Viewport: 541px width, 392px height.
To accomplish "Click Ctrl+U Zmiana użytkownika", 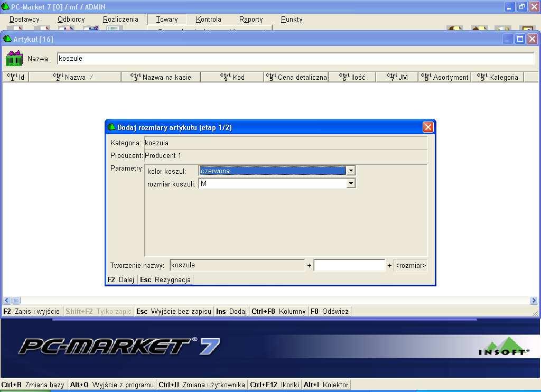I will 201,385.
